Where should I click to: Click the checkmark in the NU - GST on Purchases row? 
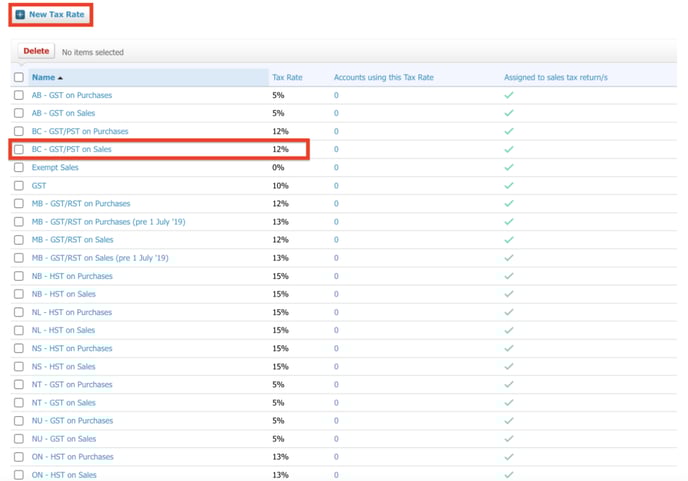click(509, 420)
